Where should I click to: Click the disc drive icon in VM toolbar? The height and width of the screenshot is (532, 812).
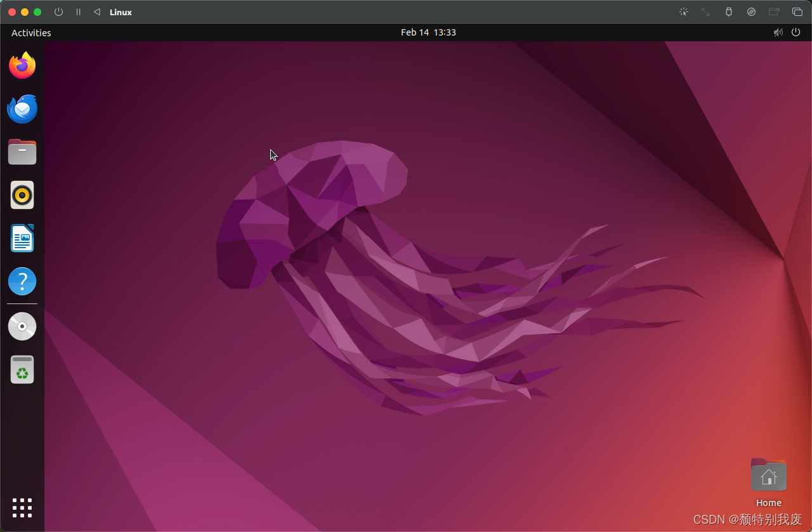[751, 12]
